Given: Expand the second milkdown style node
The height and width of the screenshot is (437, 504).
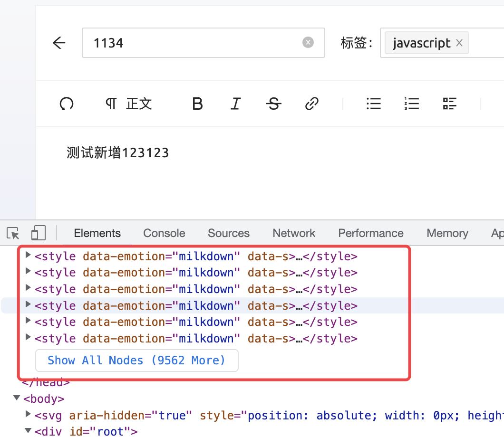Looking at the screenshot, I should (x=28, y=271).
